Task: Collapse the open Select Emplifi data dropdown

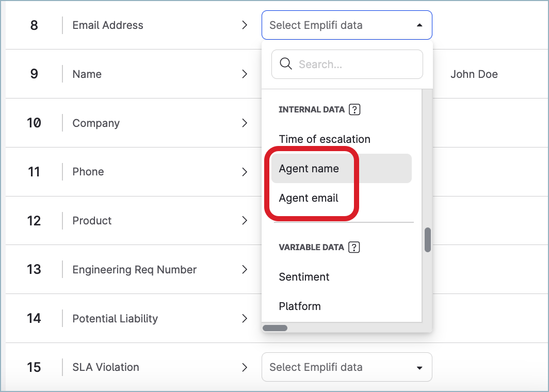Action: (x=419, y=25)
